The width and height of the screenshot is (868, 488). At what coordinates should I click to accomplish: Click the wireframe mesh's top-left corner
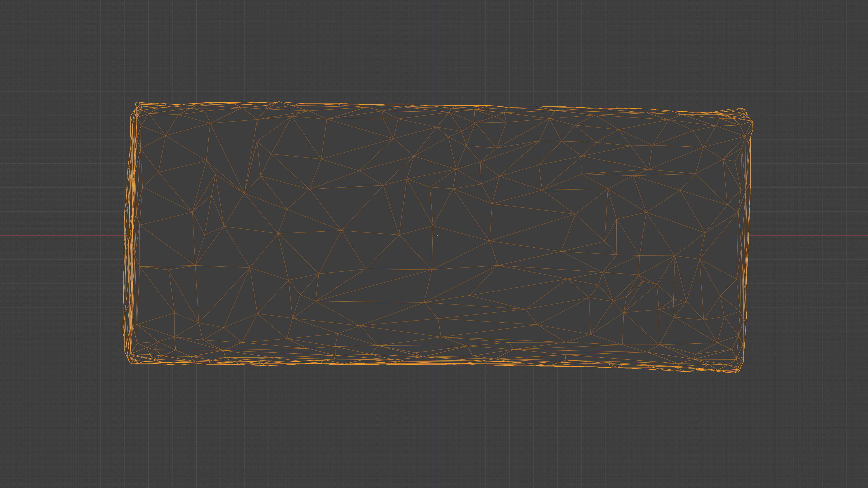(x=135, y=102)
